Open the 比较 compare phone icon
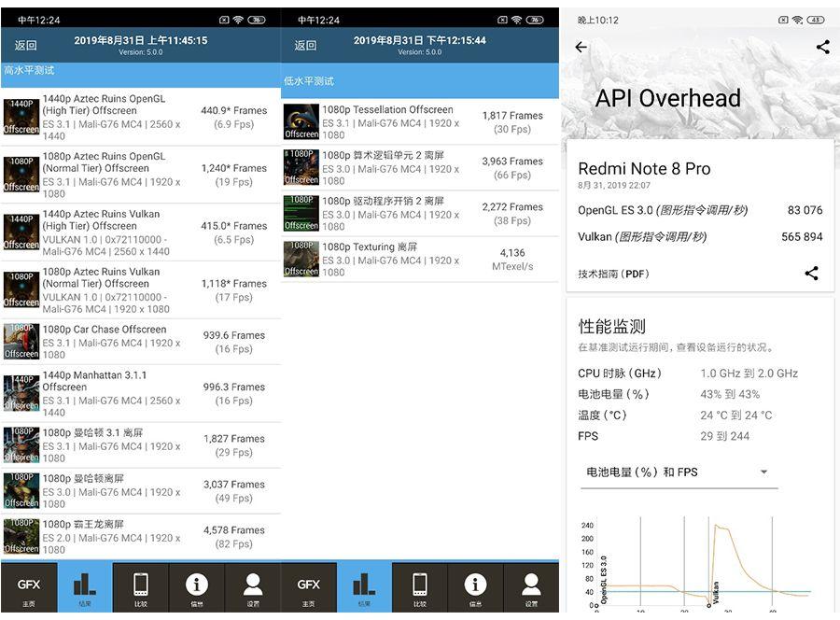Image resolution: width=840 pixels, height=620 pixels. [140, 586]
